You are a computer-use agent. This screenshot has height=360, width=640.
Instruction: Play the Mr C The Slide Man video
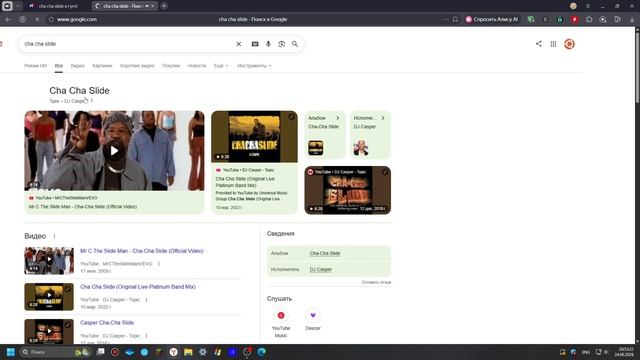(114, 151)
